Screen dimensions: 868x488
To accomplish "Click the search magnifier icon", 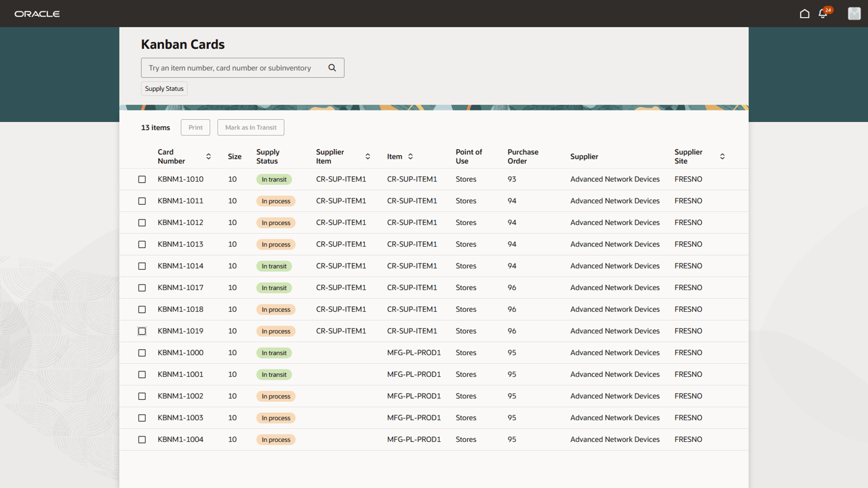I will click(x=332, y=67).
